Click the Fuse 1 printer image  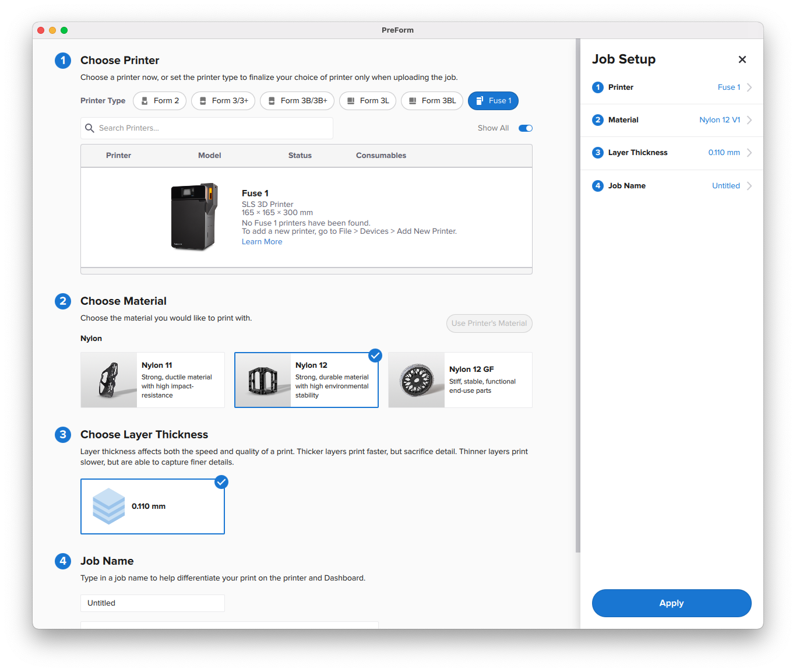click(x=194, y=217)
